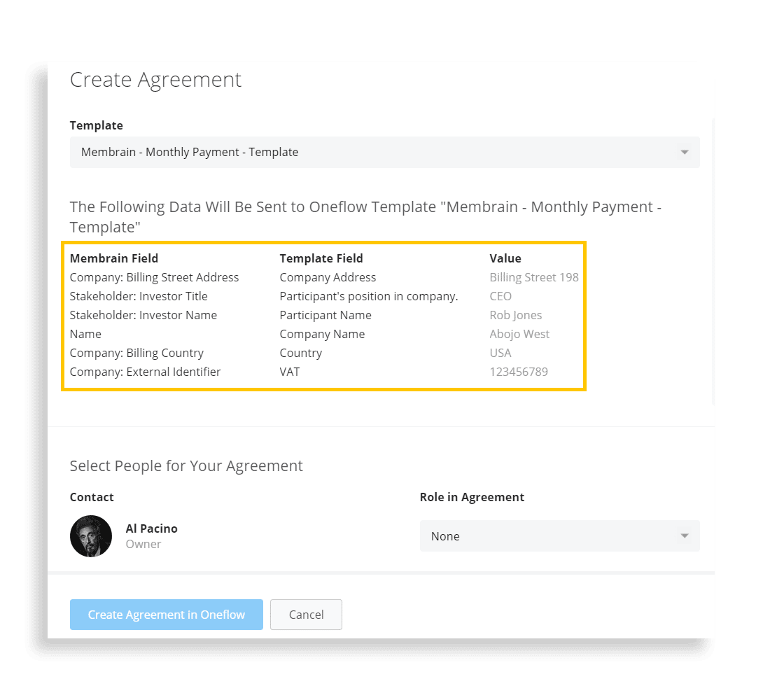
Task: Click 'Company Name' template field
Action: (x=322, y=334)
